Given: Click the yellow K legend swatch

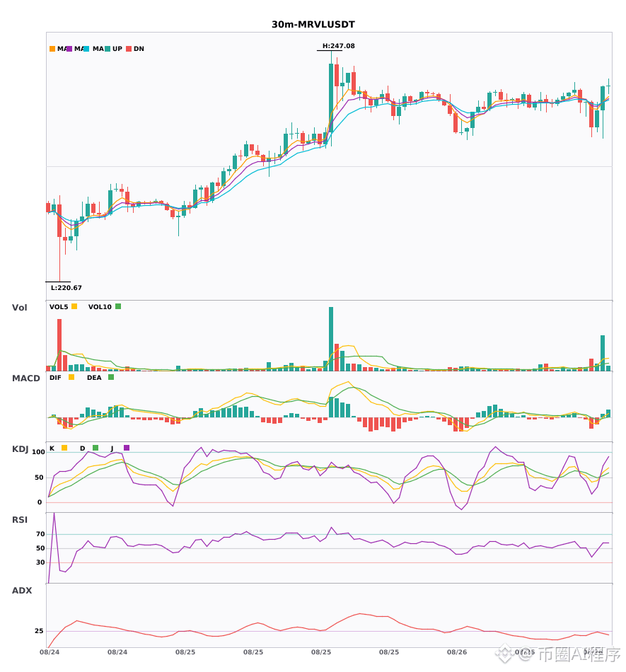Looking at the screenshot, I should click(x=64, y=448).
